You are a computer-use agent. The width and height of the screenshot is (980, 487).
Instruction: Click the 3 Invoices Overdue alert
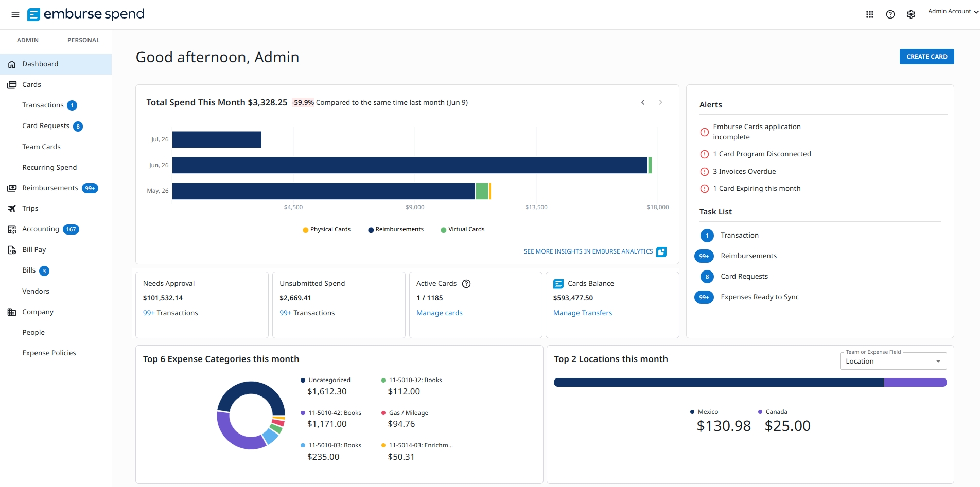pyautogui.click(x=744, y=171)
